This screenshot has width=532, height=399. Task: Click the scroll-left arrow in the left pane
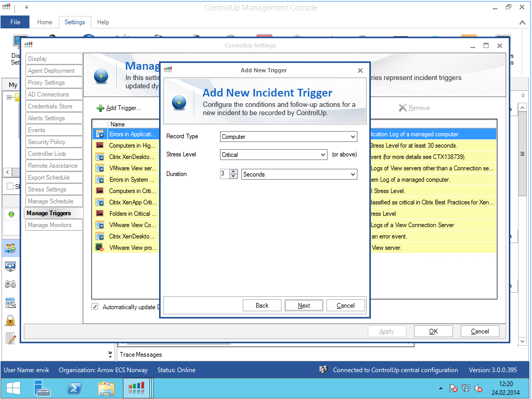click(7, 172)
